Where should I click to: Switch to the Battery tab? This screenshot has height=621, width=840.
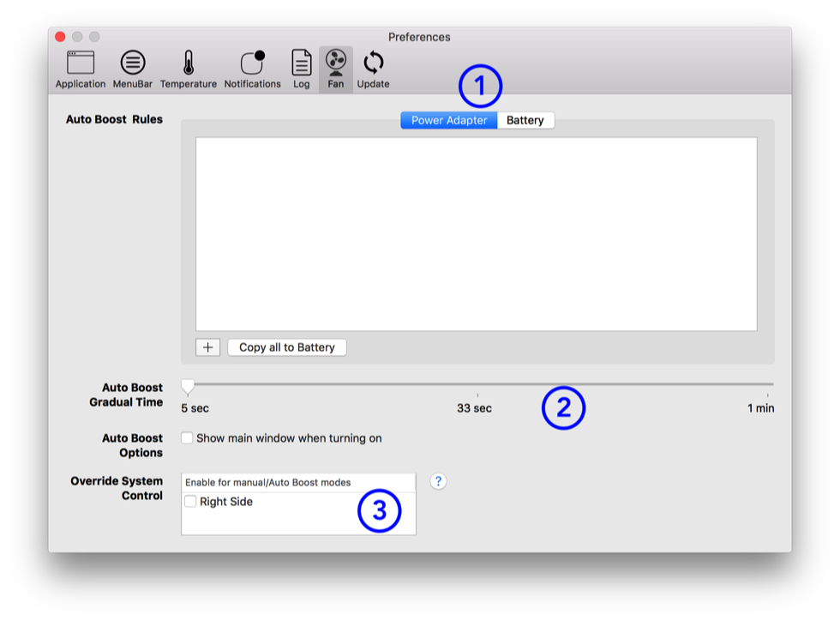tap(525, 120)
